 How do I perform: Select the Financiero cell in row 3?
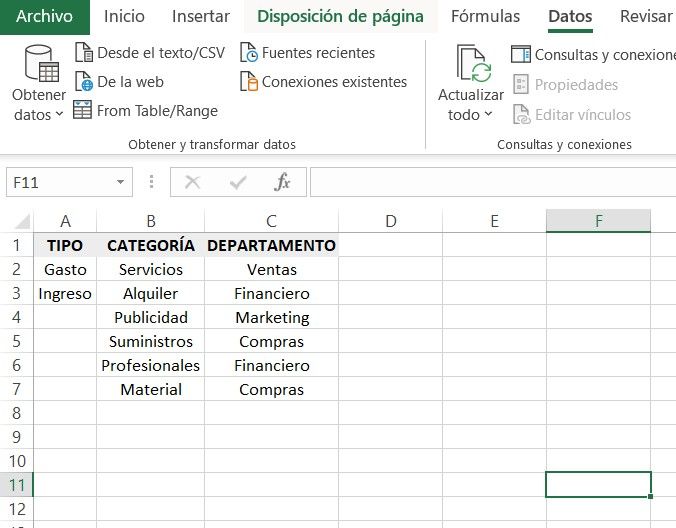click(271, 293)
